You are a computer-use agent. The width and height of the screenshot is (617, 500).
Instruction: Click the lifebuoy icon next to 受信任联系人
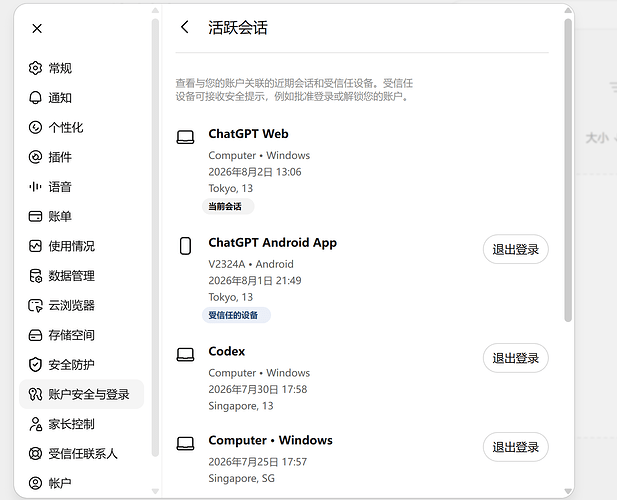[x=35, y=454]
